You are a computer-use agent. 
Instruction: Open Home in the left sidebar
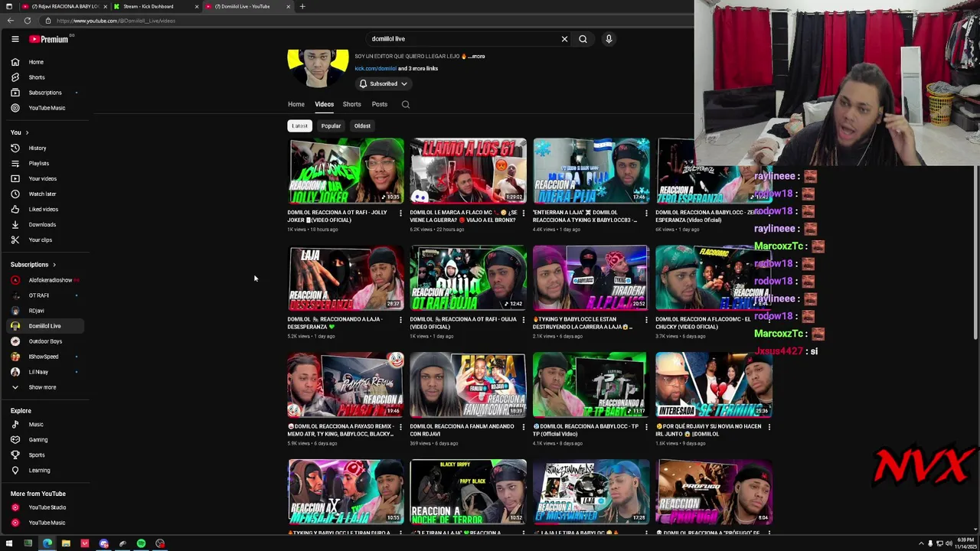[36, 62]
